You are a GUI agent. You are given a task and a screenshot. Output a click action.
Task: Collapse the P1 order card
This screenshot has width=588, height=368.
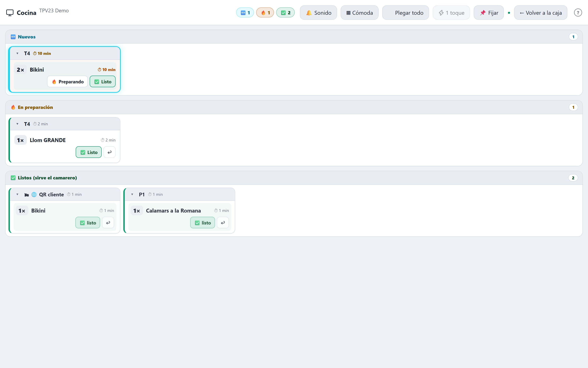pyautogui.click(x=132, y=194)
